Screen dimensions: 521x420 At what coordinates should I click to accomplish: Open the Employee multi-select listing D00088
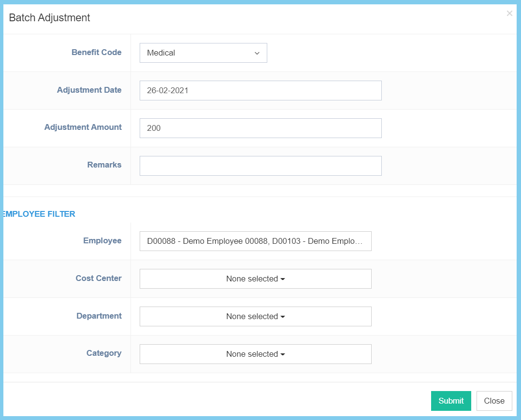pos(255,241)
